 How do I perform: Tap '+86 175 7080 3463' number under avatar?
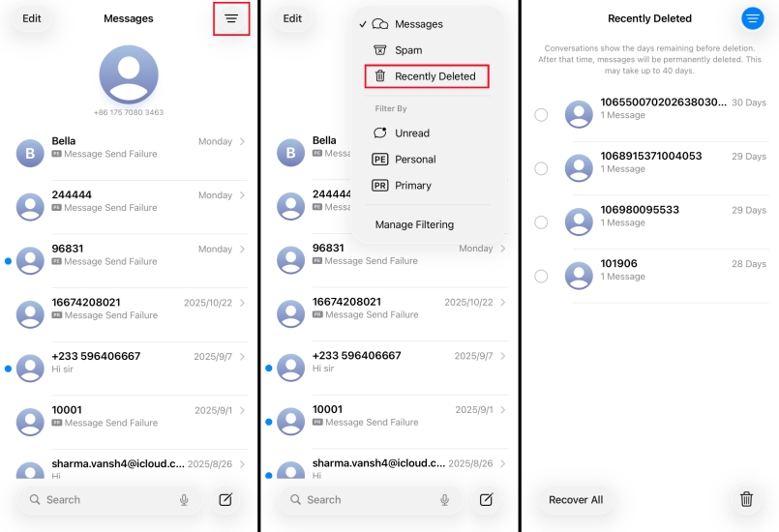tap(129, 112)
